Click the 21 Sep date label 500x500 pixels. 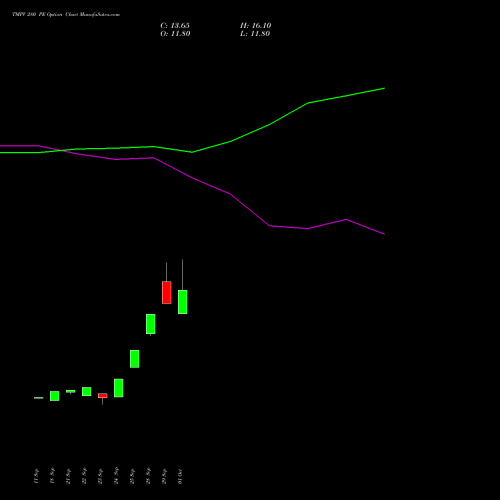pyautogui.click(x=68, y=476)
